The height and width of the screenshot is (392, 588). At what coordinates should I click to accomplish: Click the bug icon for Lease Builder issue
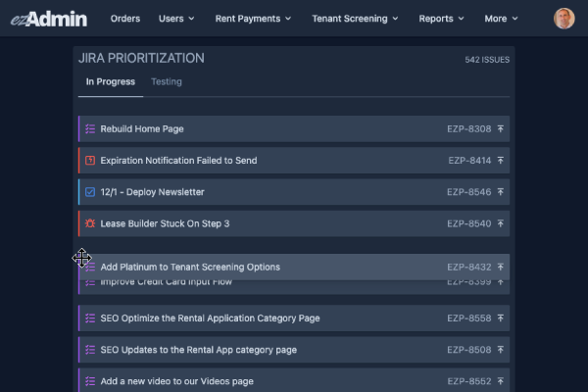tap(90, 223)
